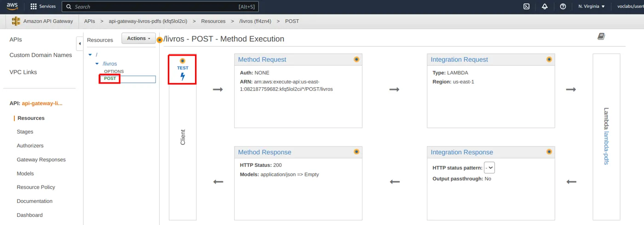The width and height of the screenshot is (644, 225).
Task: Open the N. Virginia region dropdown
Action: [592, 6]
